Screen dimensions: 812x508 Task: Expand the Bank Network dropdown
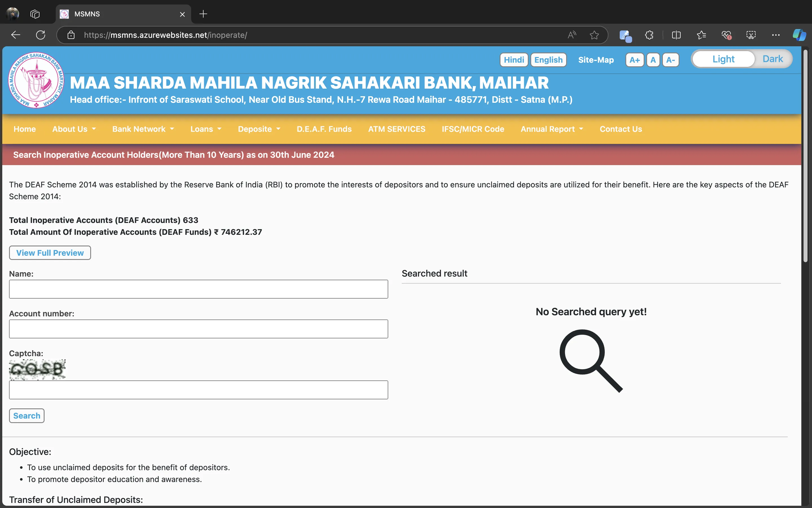(143, 129)
